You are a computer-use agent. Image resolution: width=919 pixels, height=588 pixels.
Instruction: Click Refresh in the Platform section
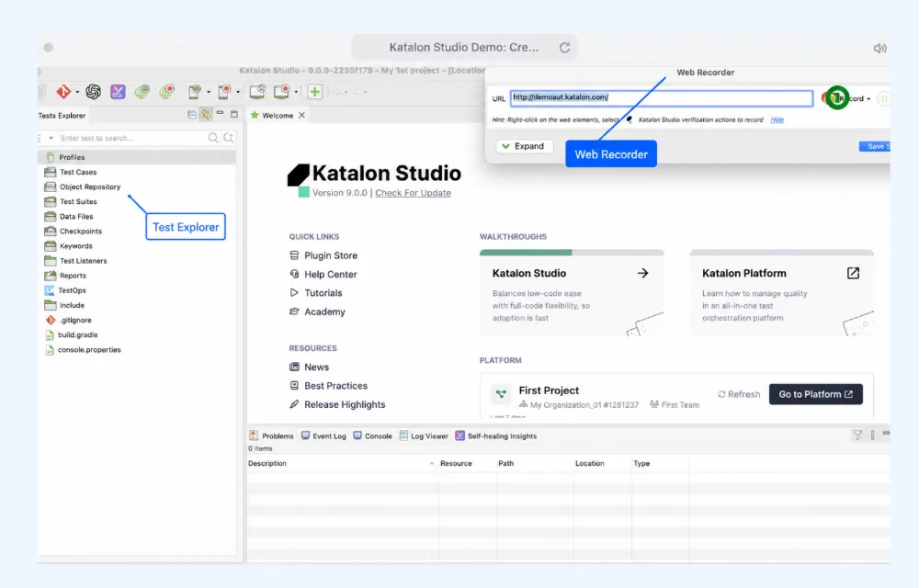(x=739, y=394)
